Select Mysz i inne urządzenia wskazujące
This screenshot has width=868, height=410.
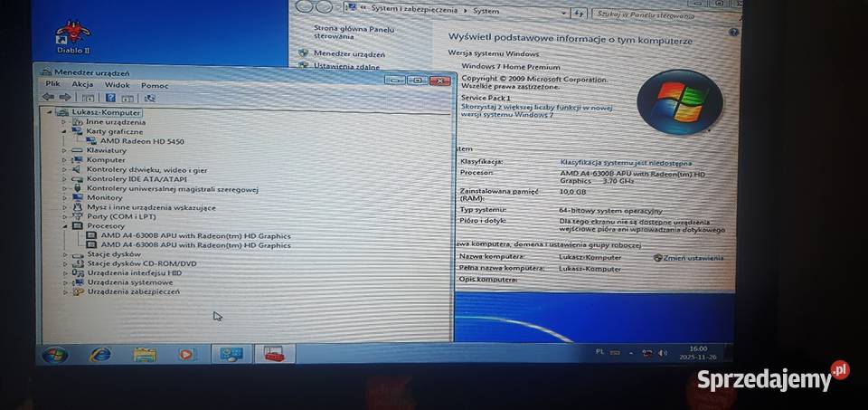click(151, 207)
